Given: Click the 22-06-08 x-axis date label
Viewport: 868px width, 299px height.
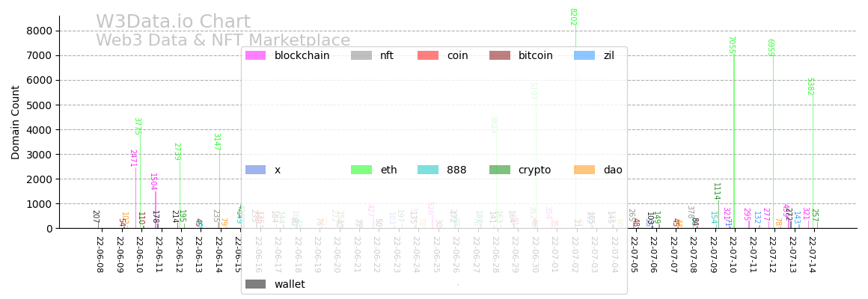Looking at the screenshot, I should (x=100, y=256).
